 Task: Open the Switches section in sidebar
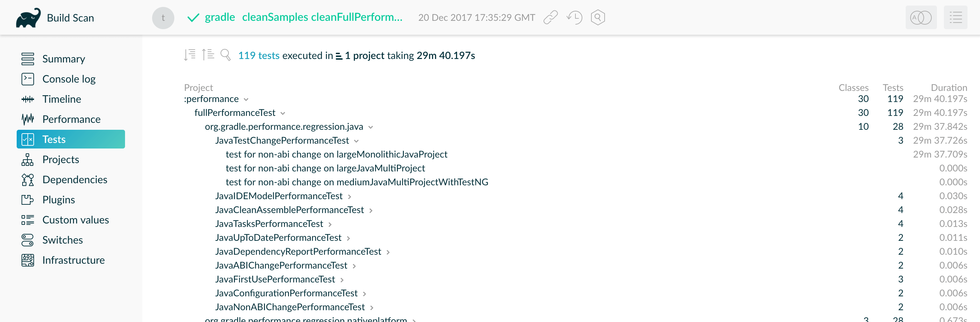pos(63,240)
